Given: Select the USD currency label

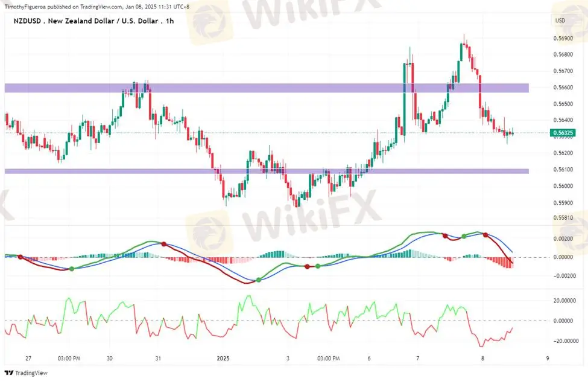Looking at the screenshot, I should tap(560, 21).
